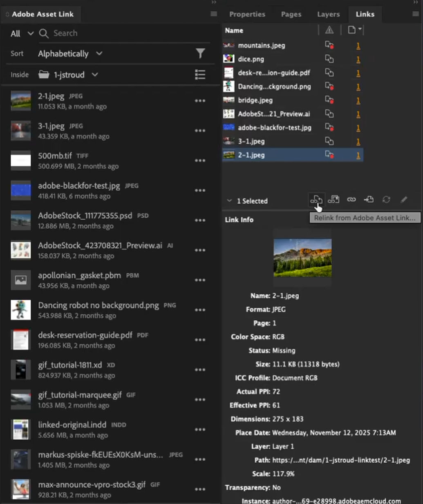Screen dimensions: 423x504
Task: Open more options for adobe-blackfor-test.jpg asset
Action: point(200,190)
